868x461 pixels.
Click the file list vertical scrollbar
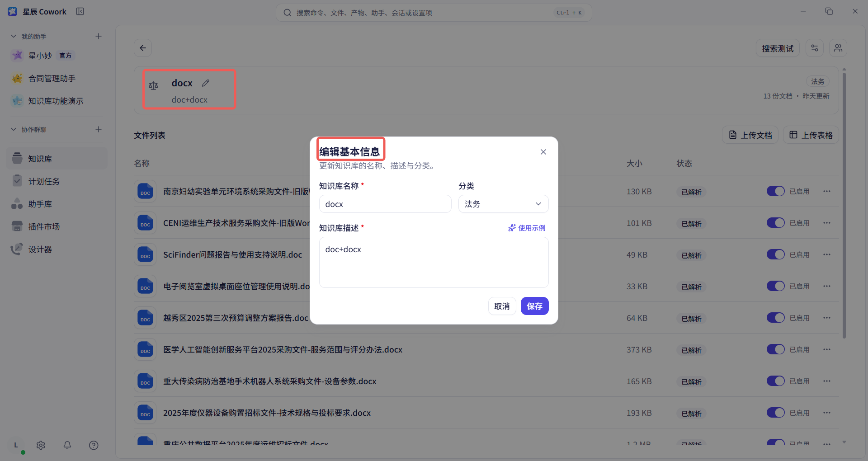[x=844, y=206]
